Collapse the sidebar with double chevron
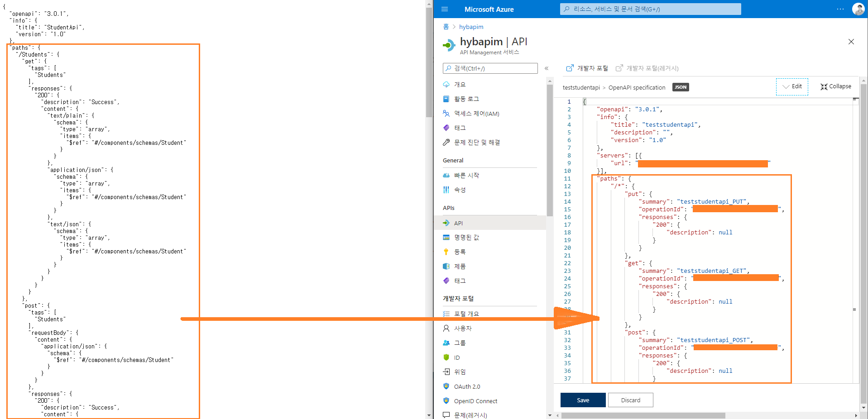 pyautogui.click(x=547, y=68)
